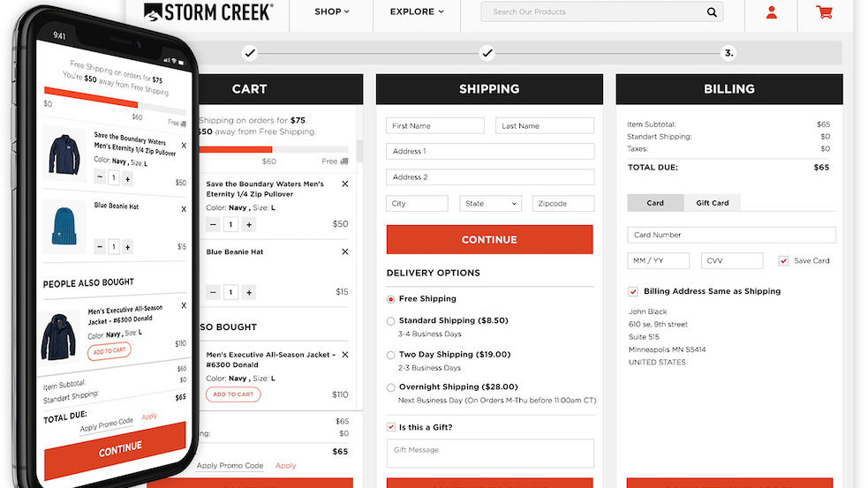Screen dimensions: 868x488
Task: Tap ADD TO CART on phone screen
Action: click(x=109, y=351)
